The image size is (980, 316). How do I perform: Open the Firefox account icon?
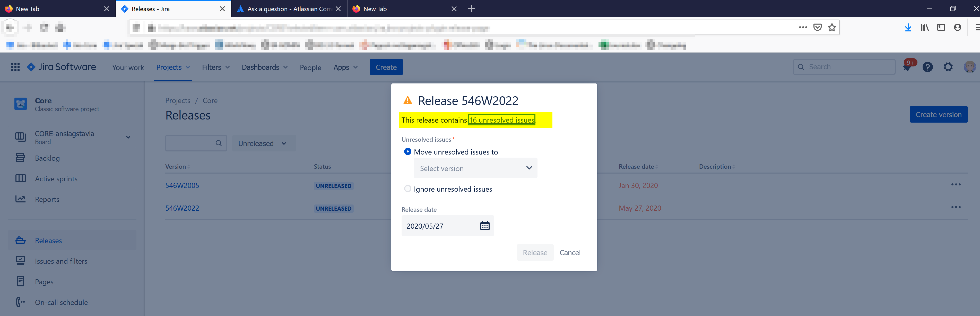point(957,27)
